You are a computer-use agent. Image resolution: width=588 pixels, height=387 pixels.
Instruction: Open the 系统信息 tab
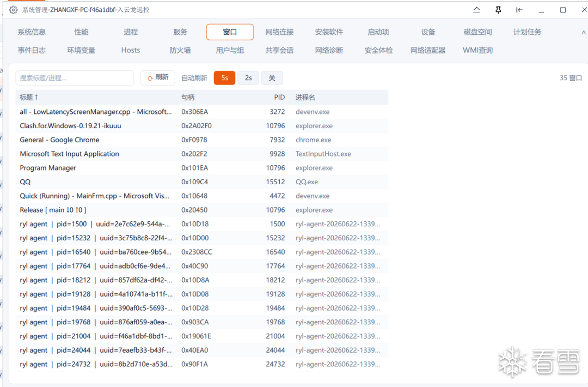coord(32,32)
